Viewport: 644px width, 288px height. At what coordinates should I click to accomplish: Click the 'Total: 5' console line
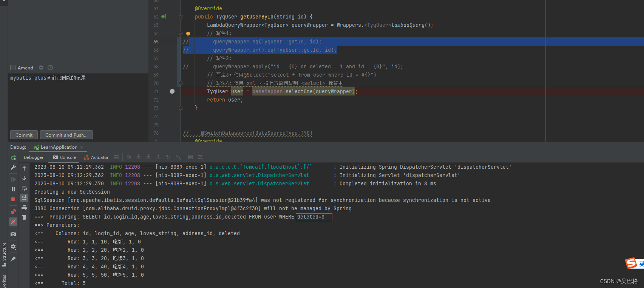tap(74, 283)
